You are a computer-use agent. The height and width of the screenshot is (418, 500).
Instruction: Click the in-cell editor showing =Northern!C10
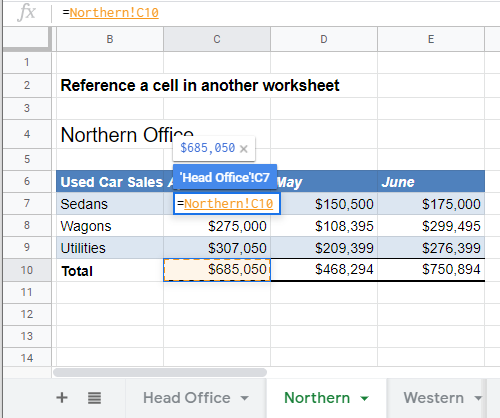pyautogui.click(x=227, y=203)
